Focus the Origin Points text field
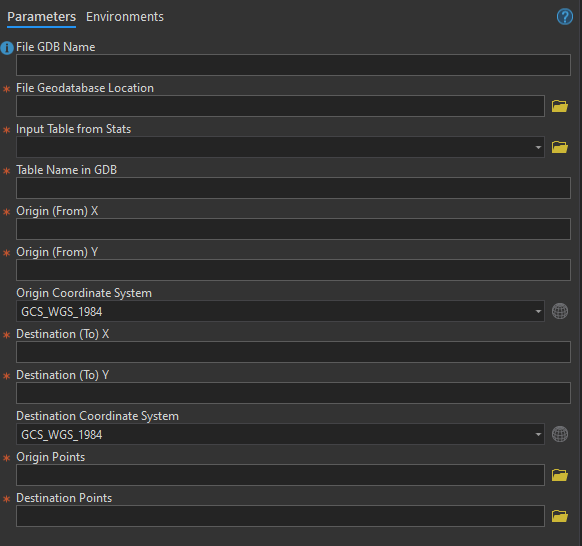This screenshot has height=546, width=582. tap(280, 475)
